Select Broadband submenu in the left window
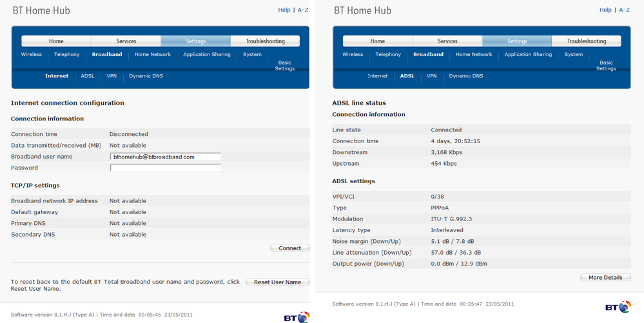 click(107, 54)
